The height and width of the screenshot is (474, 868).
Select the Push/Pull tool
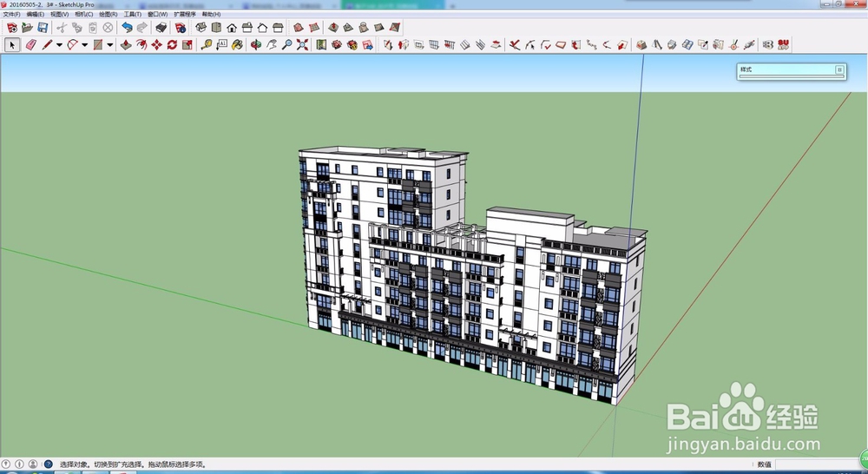pos(126,45)
